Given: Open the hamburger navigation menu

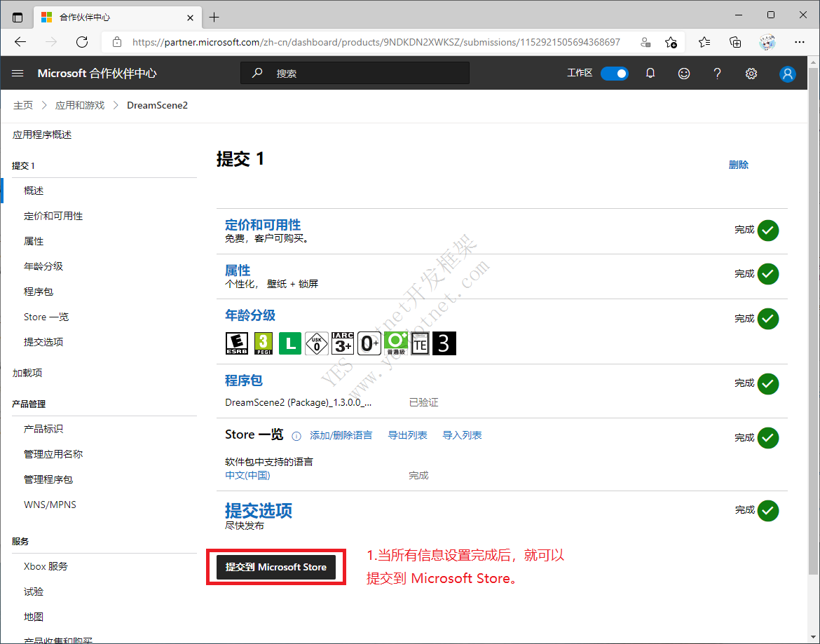Looking at the screenshot, I should tap(18, 73).
